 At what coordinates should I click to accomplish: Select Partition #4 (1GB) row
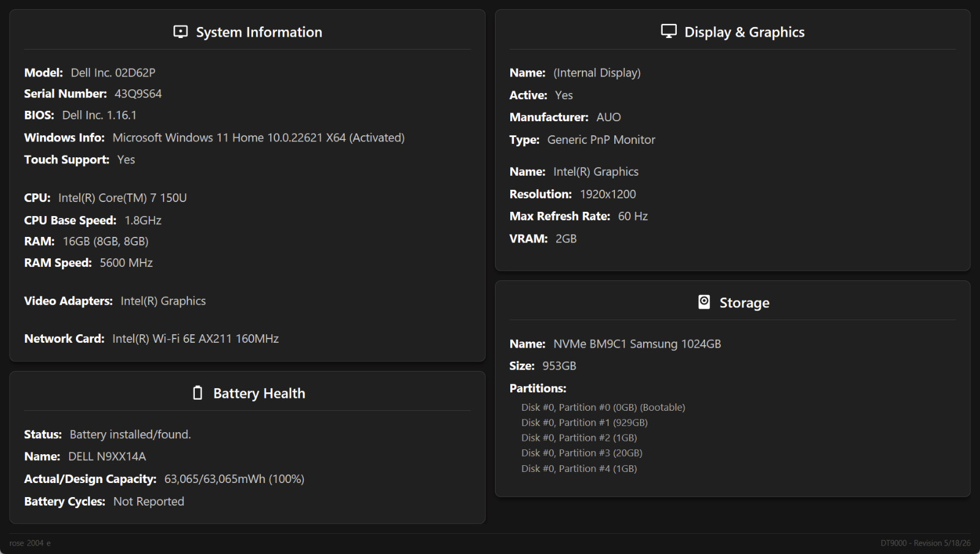tap(579, 468)
